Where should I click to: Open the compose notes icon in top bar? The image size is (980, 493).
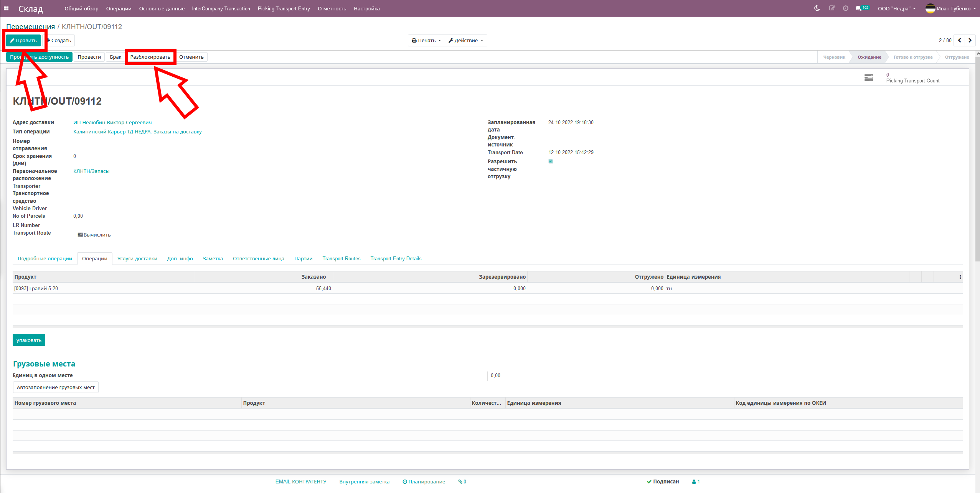pos(832,8)
